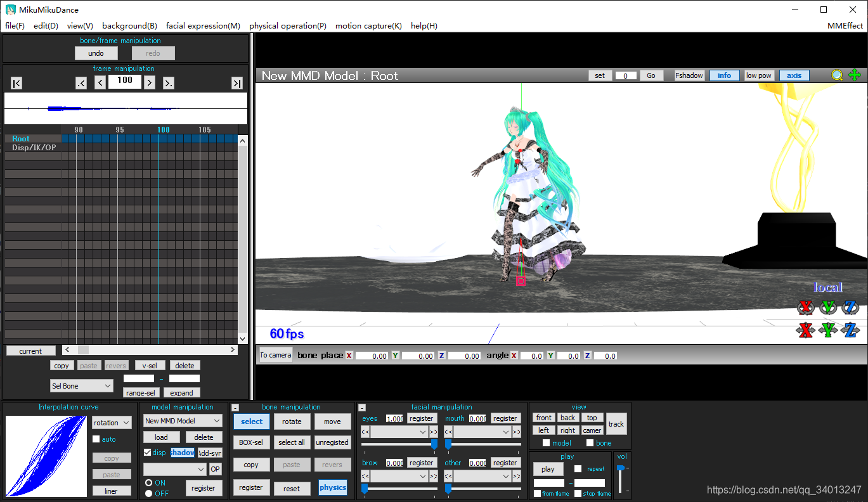Open the MMEffect menu
868x502 pixels.
[x=845, y=26]
